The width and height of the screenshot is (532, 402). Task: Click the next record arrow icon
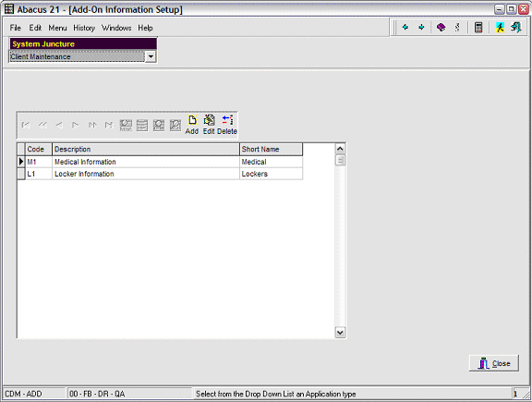[x=76, y=126]
